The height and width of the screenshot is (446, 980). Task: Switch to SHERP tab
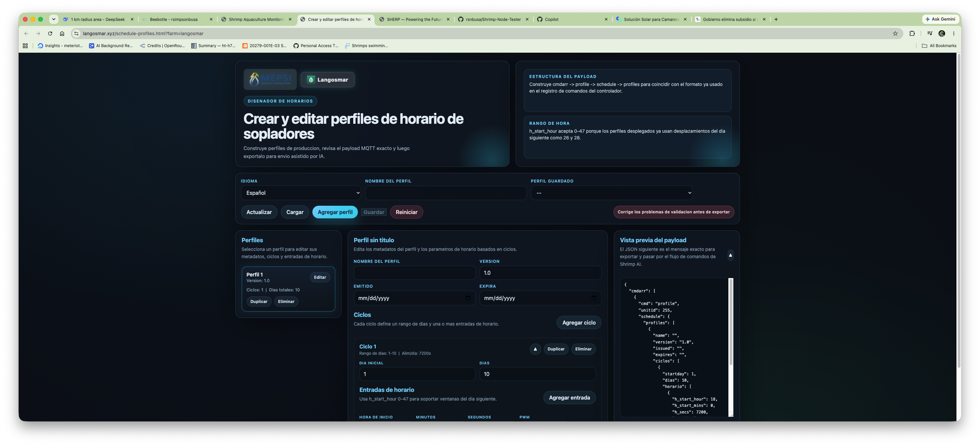tap(414, 19)
